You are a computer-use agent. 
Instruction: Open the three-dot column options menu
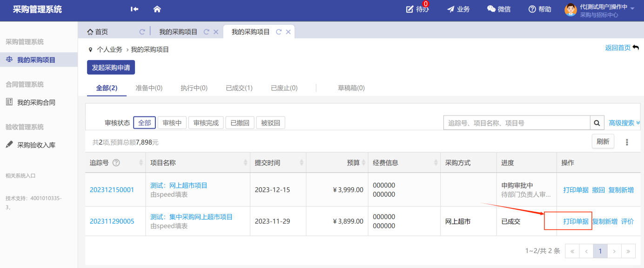[627, 142]
